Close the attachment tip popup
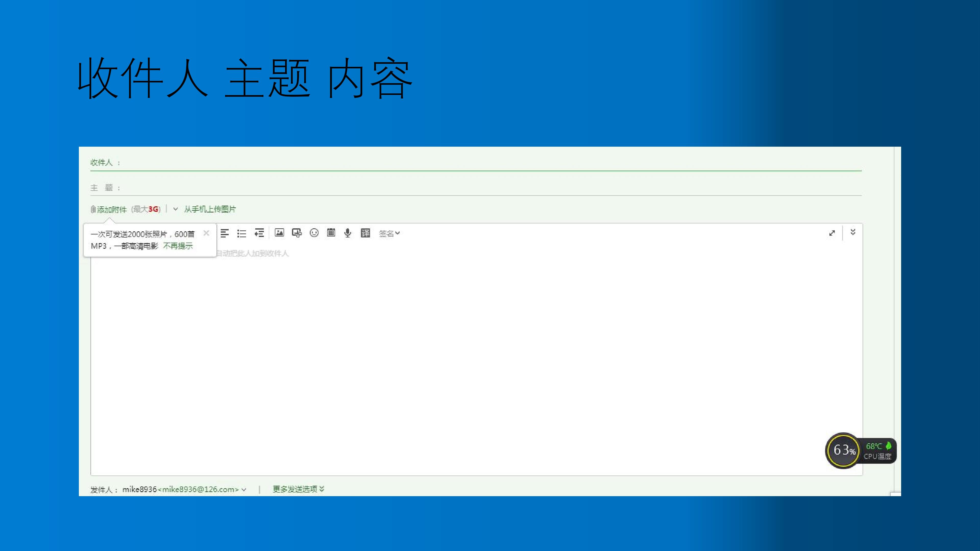 tap(206, 233)
